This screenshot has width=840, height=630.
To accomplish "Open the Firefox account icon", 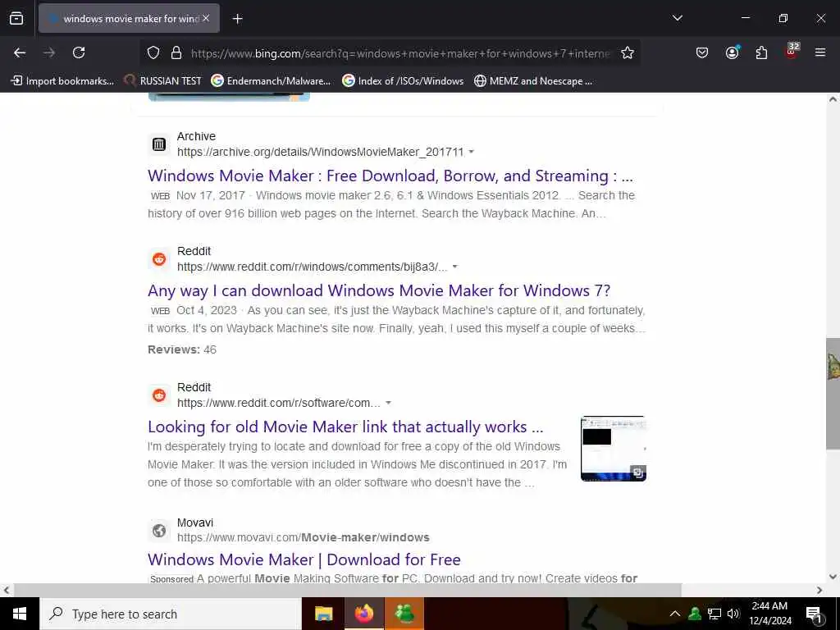I will [732, 52].
